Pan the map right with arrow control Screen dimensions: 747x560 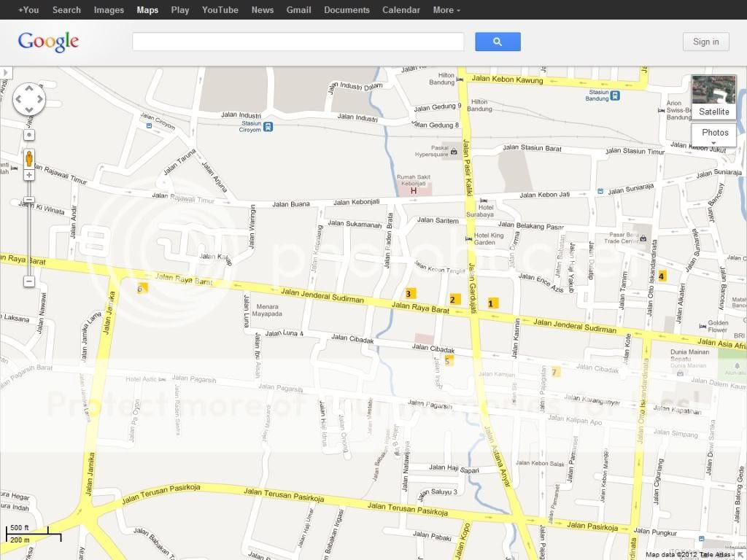click(x=40, y=99)
